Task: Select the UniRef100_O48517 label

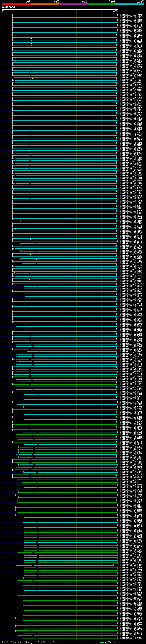Action: (x=131, y=65)
